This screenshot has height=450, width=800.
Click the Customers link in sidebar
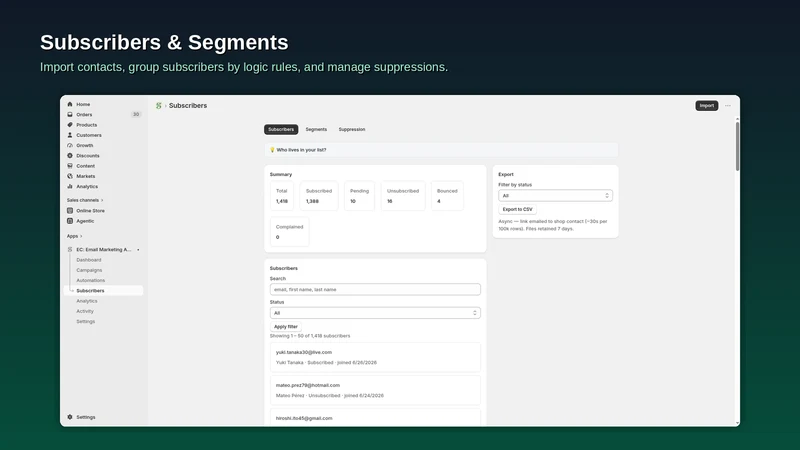point(89,135)
